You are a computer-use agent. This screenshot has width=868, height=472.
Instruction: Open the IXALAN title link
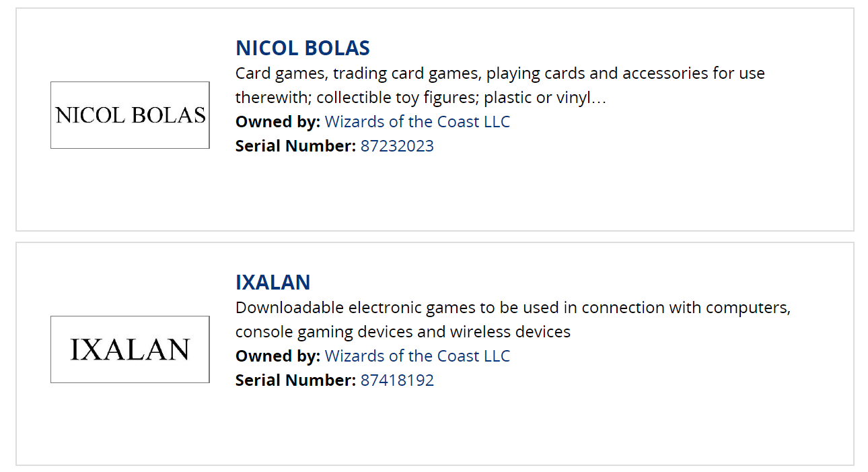pyautogui.click(x=273, y=282)
